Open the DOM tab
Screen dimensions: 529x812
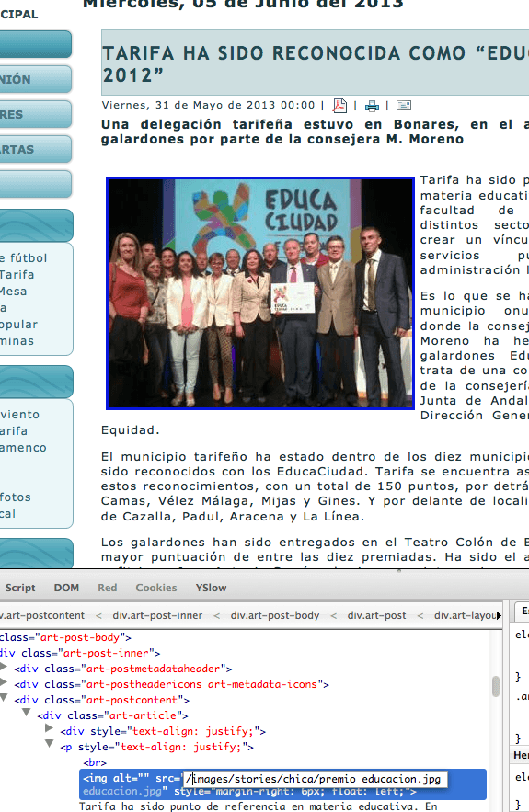pos(66,588)
